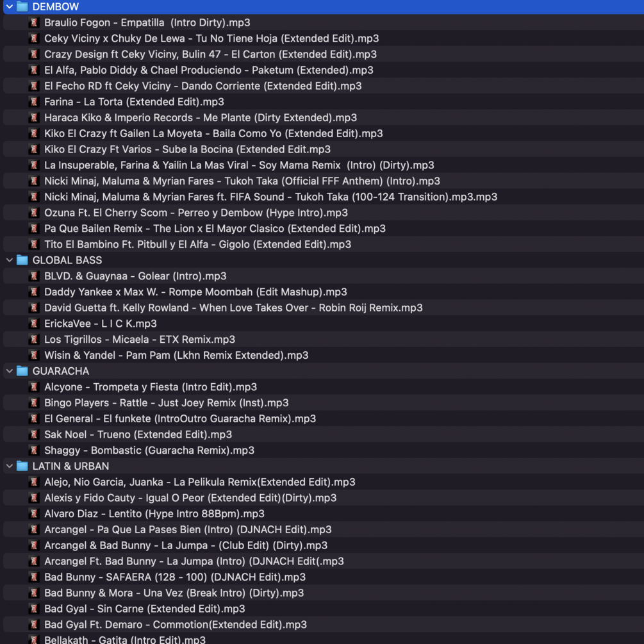Screen dimensions: 644x644
Task: Collapse the DEMBOW folder
Action: [10, 6]
